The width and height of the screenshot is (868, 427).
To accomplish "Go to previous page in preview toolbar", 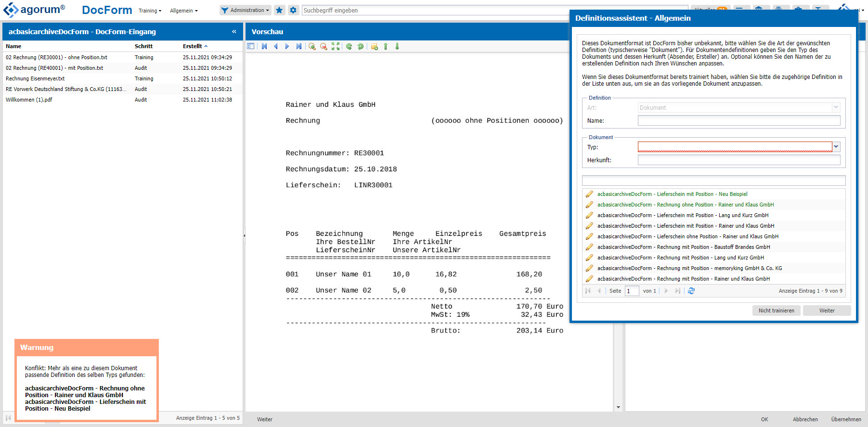I will [x=276, y=46].
